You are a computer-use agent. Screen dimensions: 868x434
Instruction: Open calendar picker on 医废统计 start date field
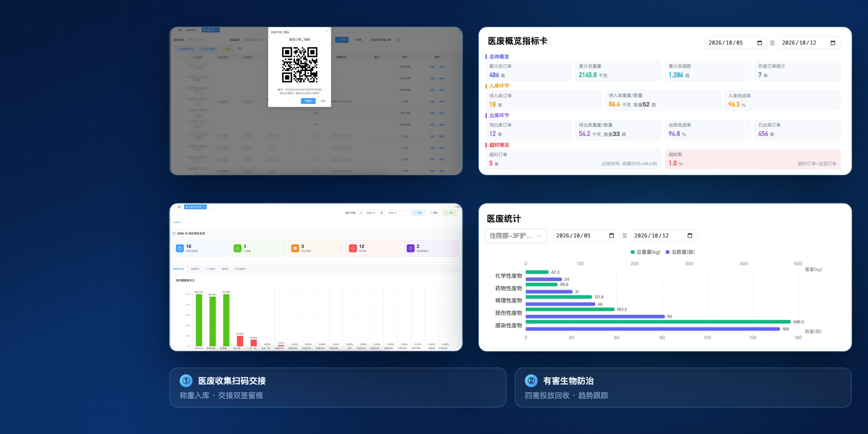tap(612, 236)
